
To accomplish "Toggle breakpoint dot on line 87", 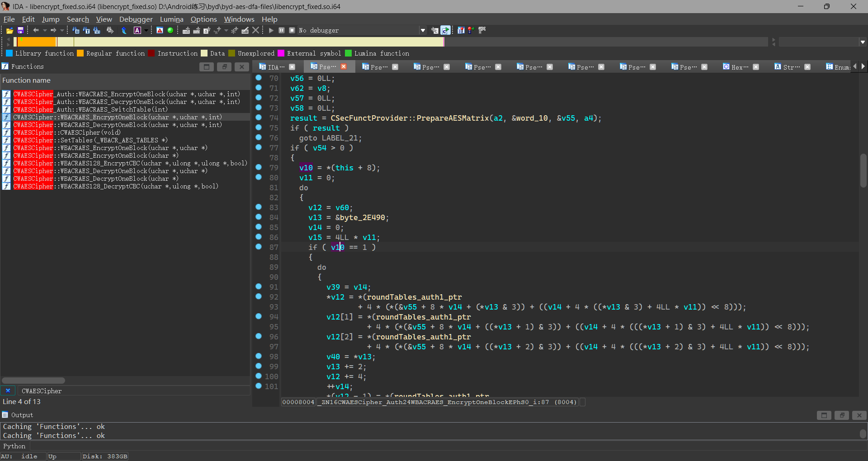I will tap(259, 247).
